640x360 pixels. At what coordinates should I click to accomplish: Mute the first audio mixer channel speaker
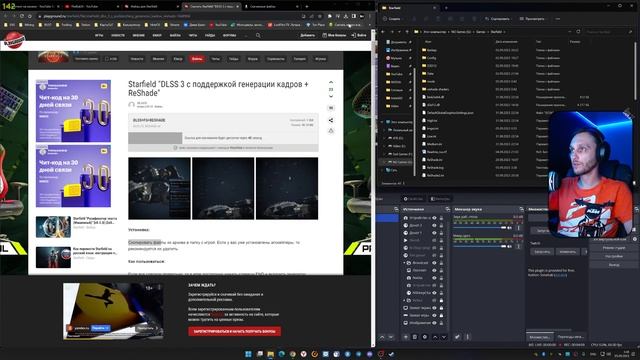click(509, 228)
